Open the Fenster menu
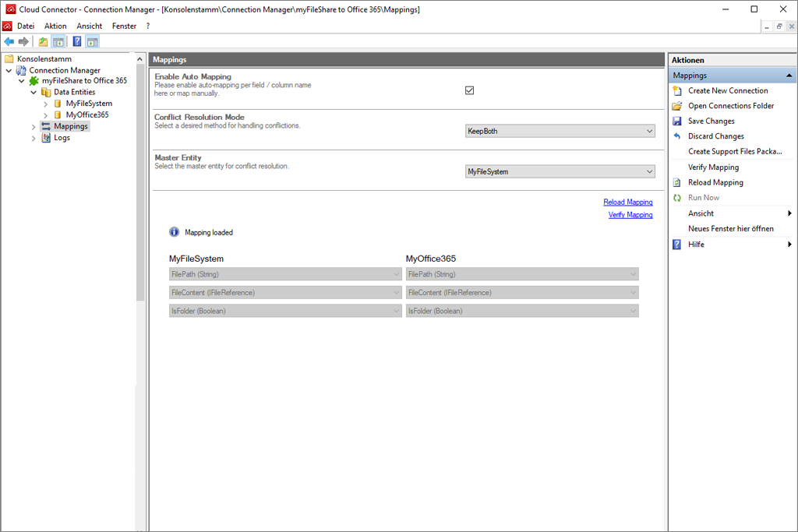The width and height of the screenshot is (798, 532). 124,26
